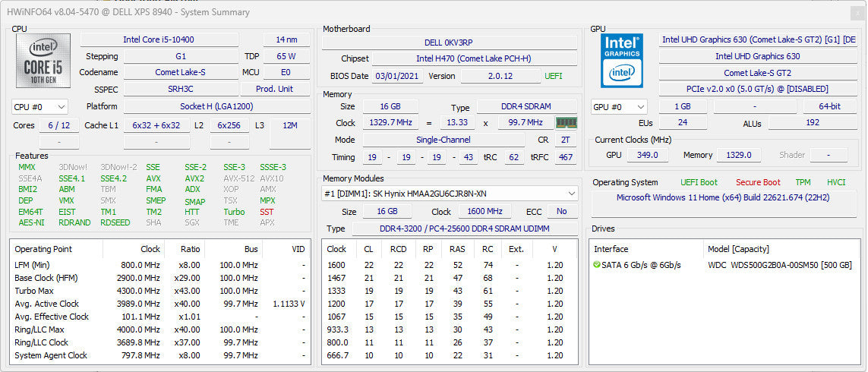Click the SATA 6 Gb/s interface entry

[x=642, y=265]
